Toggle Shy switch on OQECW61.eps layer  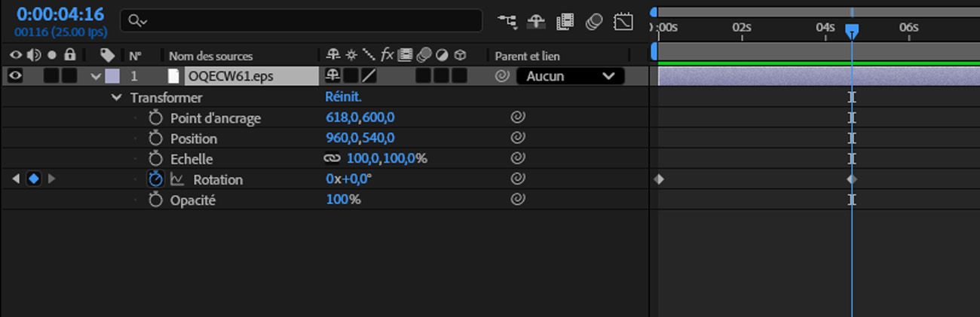click(x=332, y=76)
